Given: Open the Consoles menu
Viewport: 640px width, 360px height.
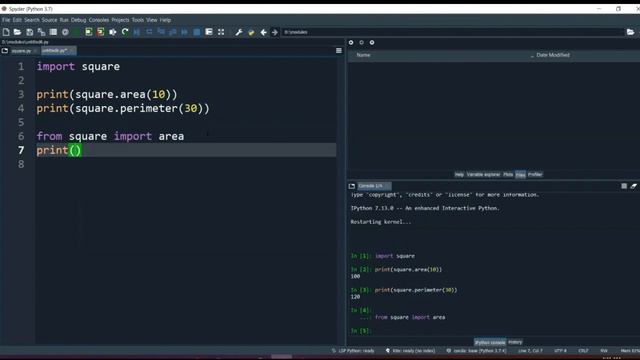Looking at the screenshot, I should point(99,20).
